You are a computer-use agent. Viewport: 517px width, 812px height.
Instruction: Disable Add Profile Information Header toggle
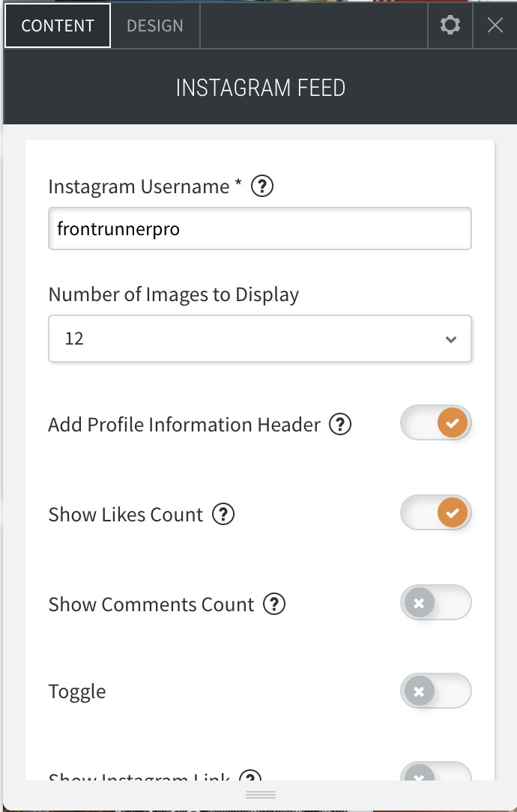435,422
